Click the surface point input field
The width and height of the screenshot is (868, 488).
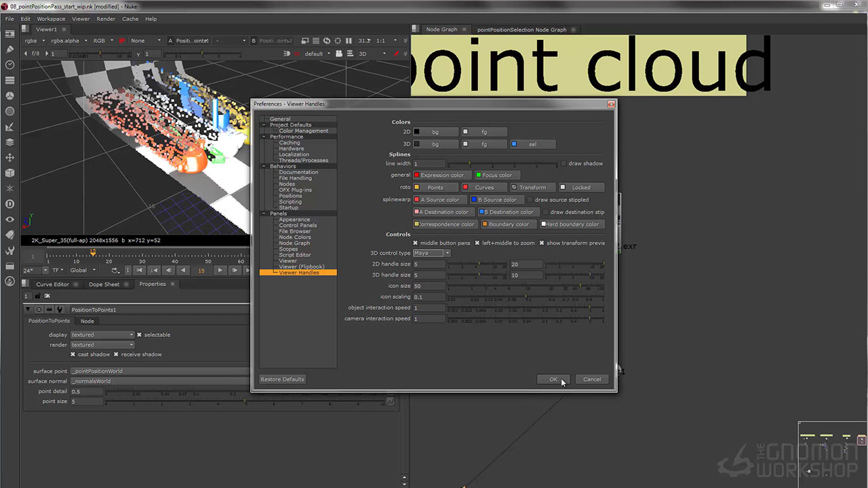click(x=161, y=371)
